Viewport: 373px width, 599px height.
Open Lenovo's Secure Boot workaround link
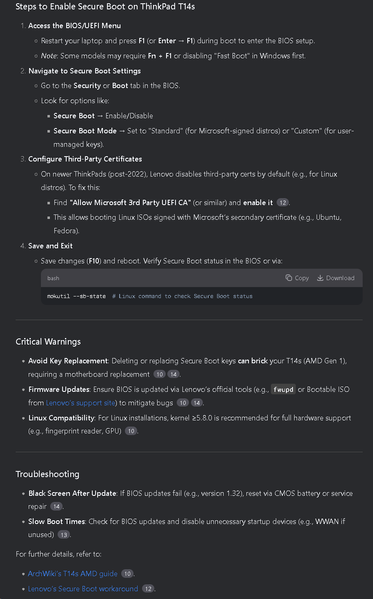click(83, 589)
